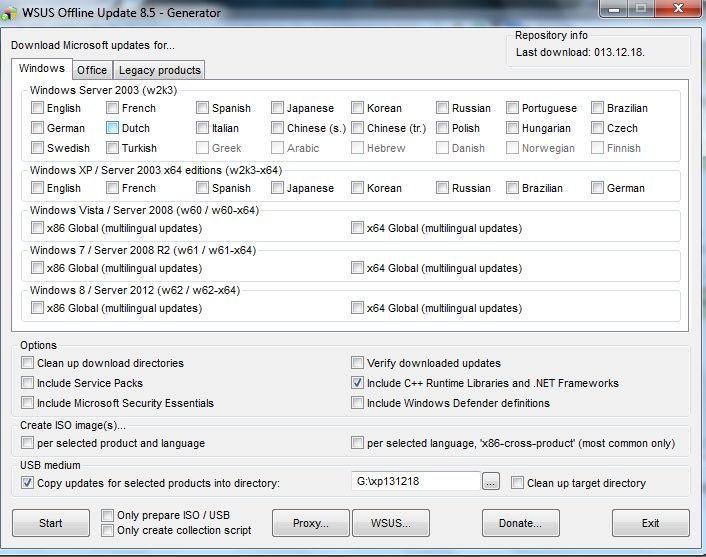Enable x64 Global for Windows Vista / Server 2008
Image resolution: width=706 pixels, height=557 pixels.
click(x=358, y=228)
